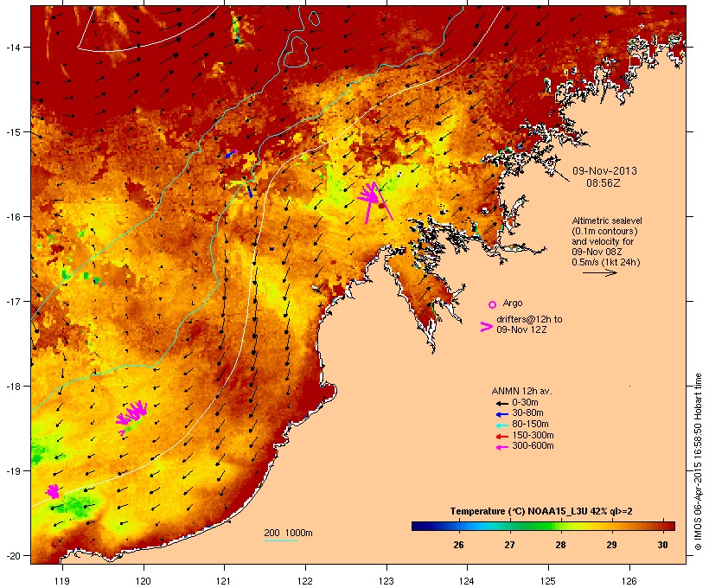Click the '122' longitude axis label
Viewport: 709px width, 588px height.
coord(305,581)
